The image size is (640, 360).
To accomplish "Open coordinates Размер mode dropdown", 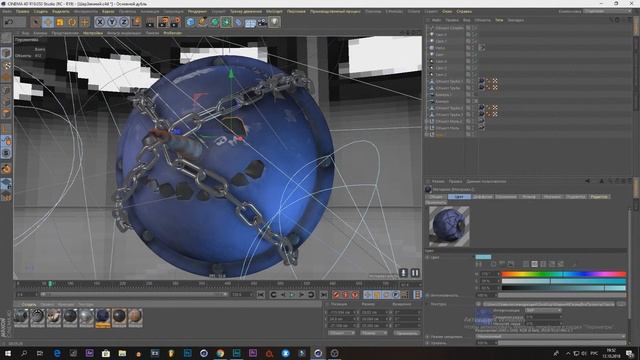I will point(373,333).
